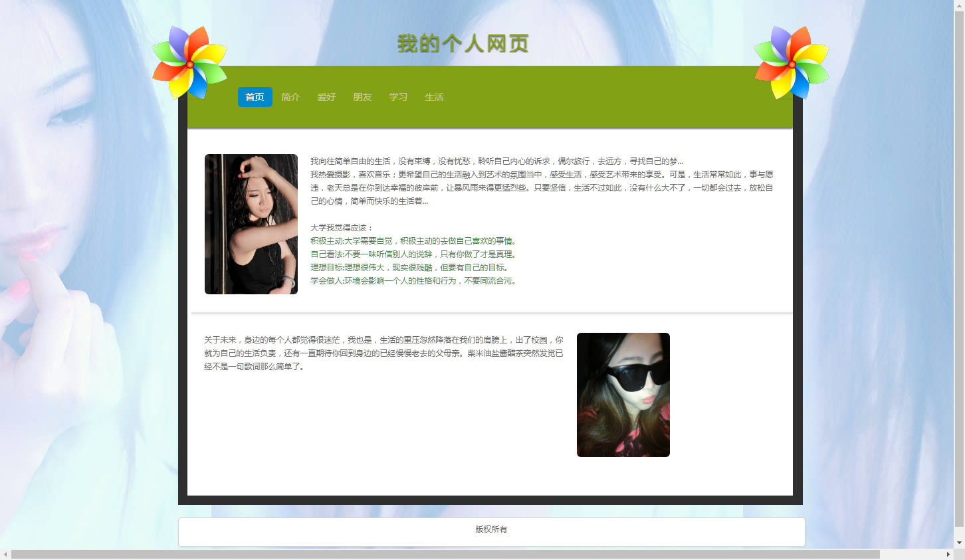
Task: Go to the 爱好 page
Action: pyautogui.click(x=326, y=97)
